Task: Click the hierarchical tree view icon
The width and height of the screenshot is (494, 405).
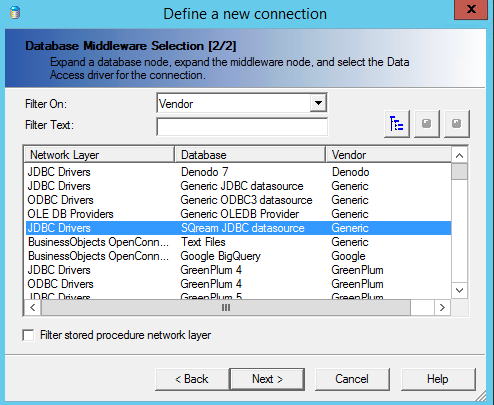Action: [397, 124]
